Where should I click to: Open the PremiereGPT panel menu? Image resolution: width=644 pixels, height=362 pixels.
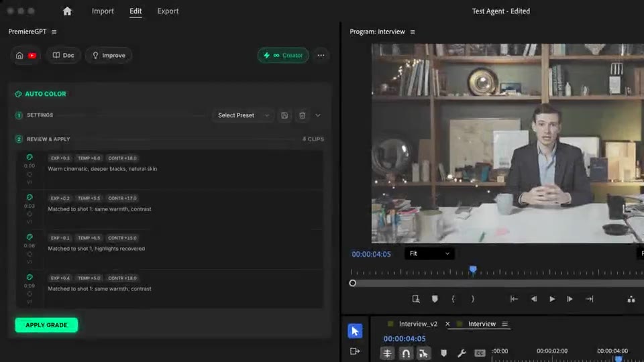(54, 32)
